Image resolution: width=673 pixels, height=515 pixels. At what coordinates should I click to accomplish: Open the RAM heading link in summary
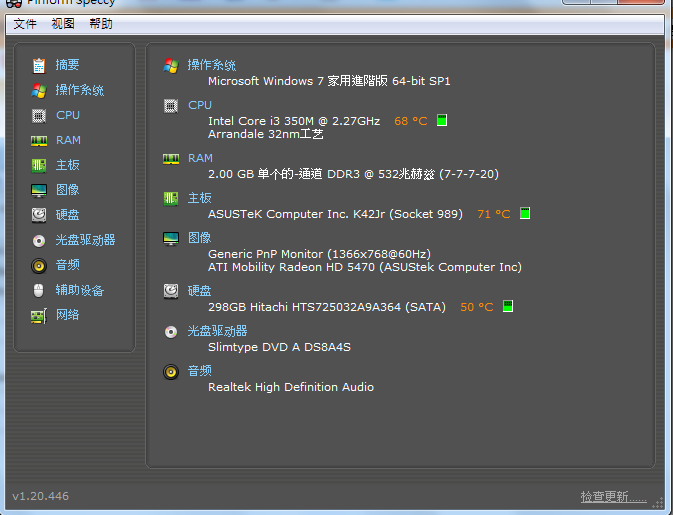click(x=200, y=158)
